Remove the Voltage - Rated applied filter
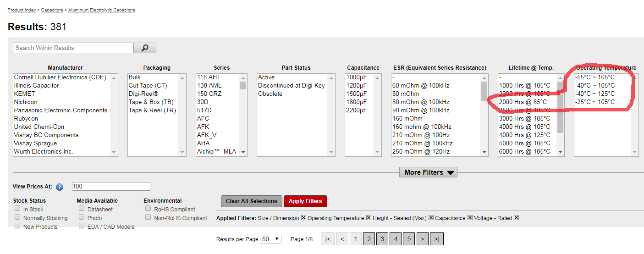Screen dimensions: 644x254 (517, 218)
